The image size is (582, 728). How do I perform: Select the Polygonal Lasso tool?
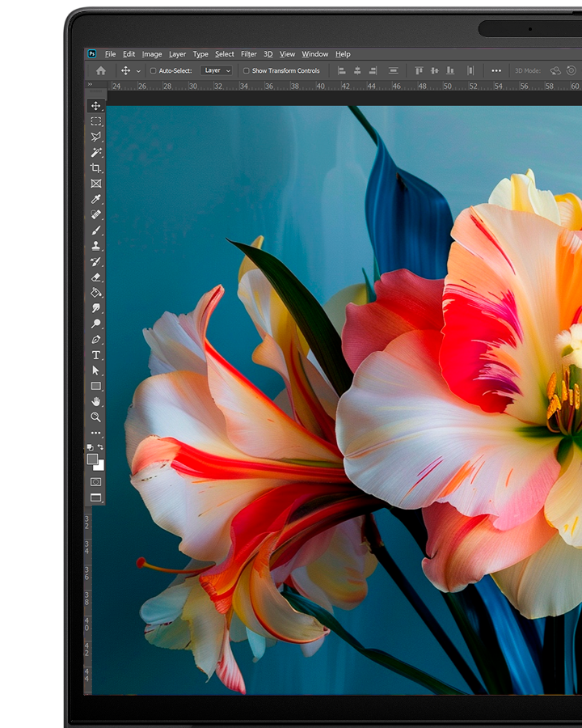pos(96,137)
